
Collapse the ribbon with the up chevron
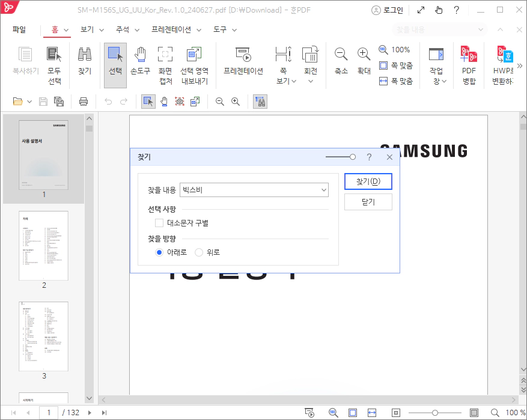500,29
